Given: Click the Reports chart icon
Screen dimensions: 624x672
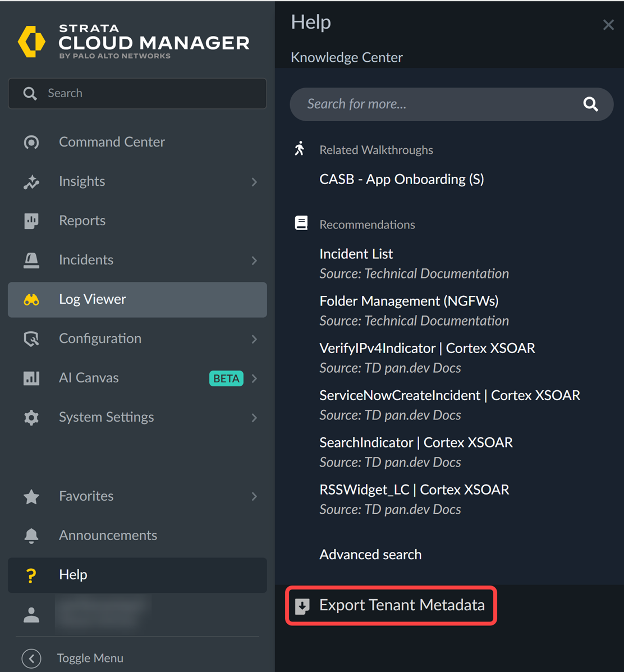Looking at the screenshot, I should tap(31, 221).
